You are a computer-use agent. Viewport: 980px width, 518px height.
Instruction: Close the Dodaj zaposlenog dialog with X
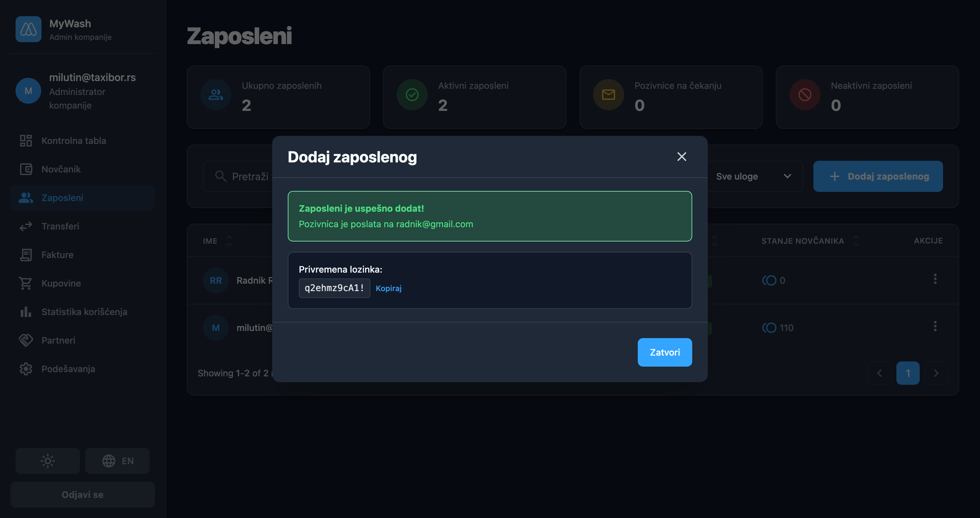681,157
